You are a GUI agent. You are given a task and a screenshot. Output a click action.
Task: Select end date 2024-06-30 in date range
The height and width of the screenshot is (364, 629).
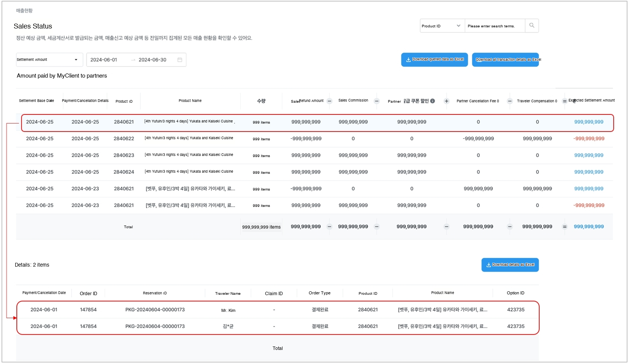click(x=152, y=60)
